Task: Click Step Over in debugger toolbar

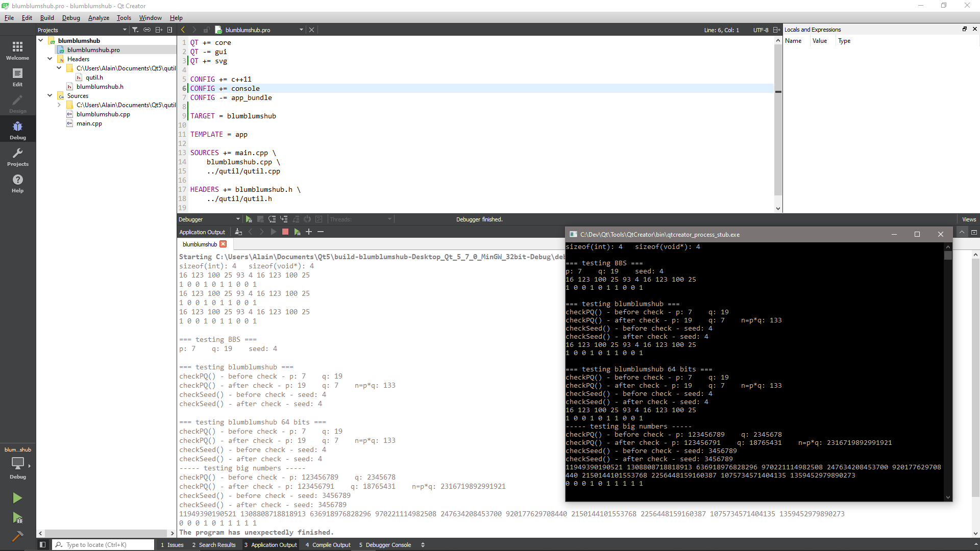Action: [x=272, y=219]
